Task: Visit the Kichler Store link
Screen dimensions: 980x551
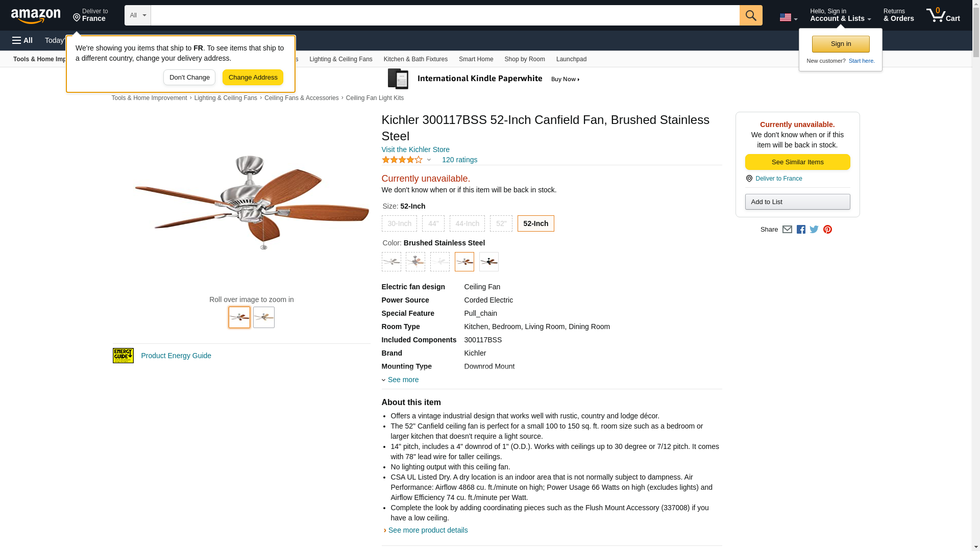Action: point(415,149)
